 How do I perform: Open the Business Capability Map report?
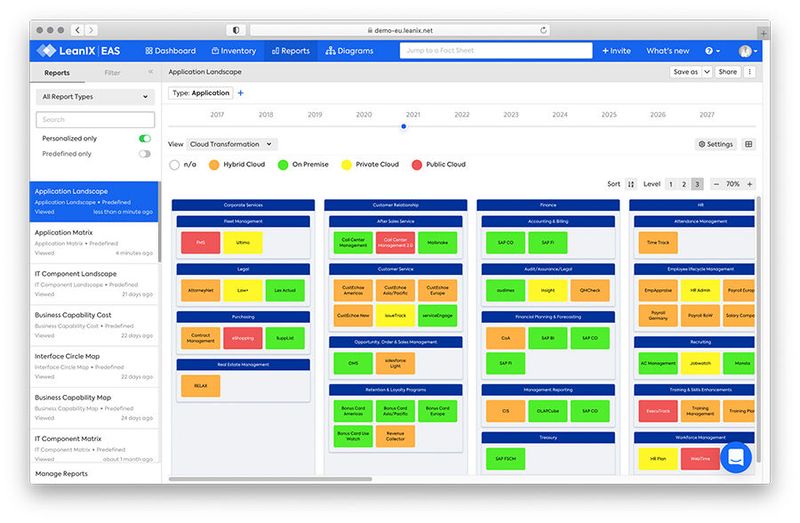click(94, 407)
